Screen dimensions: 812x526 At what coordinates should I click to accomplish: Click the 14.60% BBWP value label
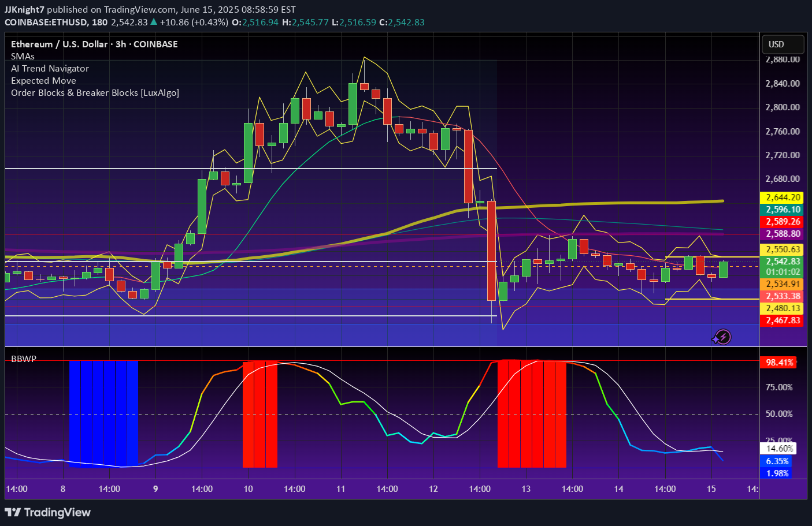point(779,449)
